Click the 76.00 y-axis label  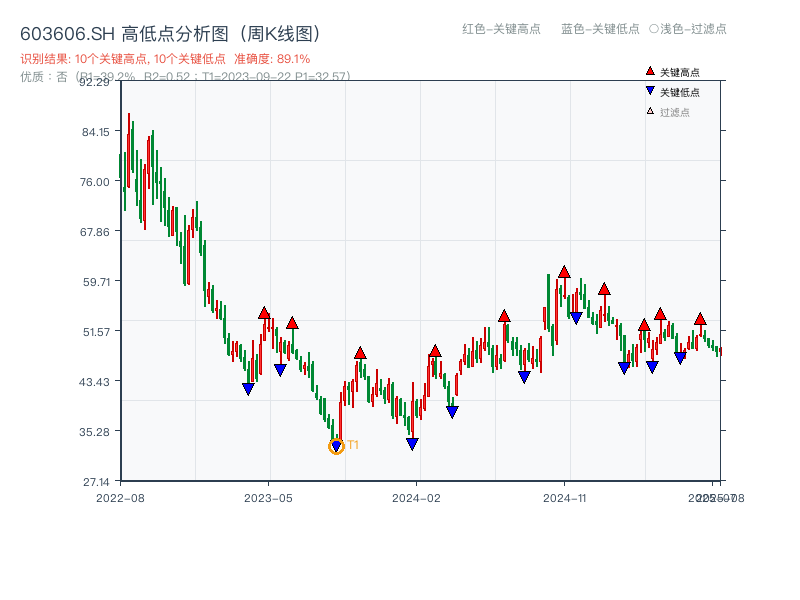click(95, 182)
